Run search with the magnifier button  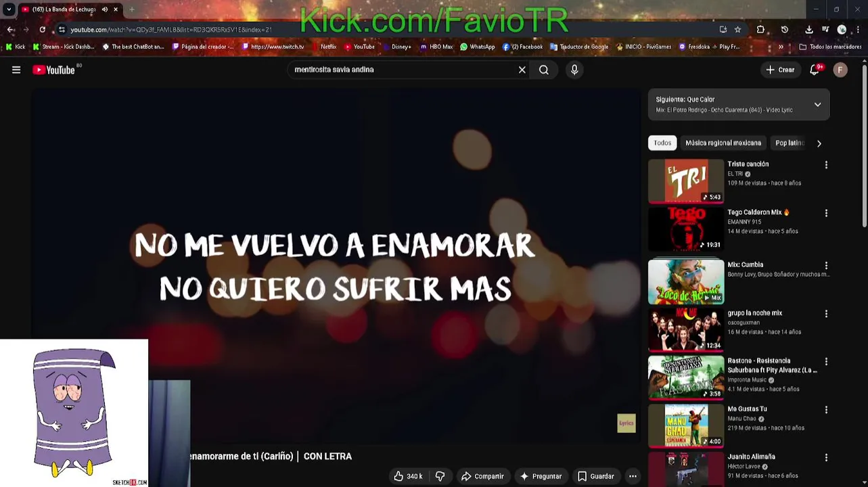coord(544,70)
